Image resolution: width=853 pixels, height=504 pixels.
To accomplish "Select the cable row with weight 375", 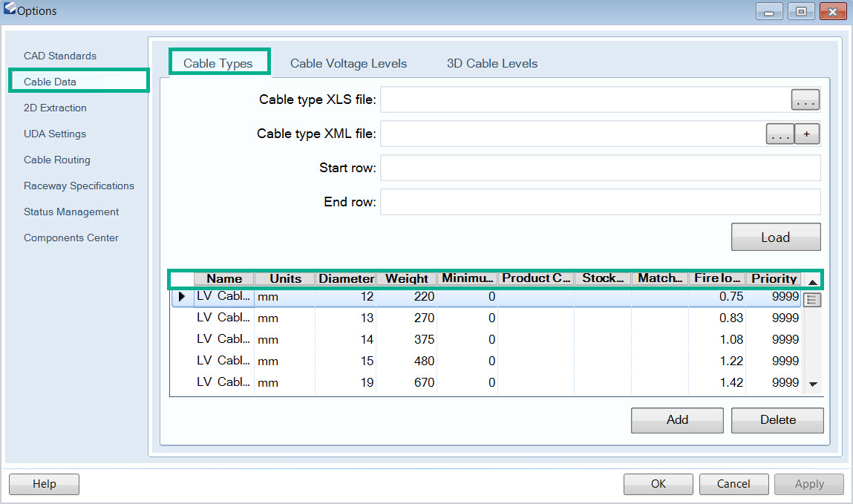I will point(486,339).
